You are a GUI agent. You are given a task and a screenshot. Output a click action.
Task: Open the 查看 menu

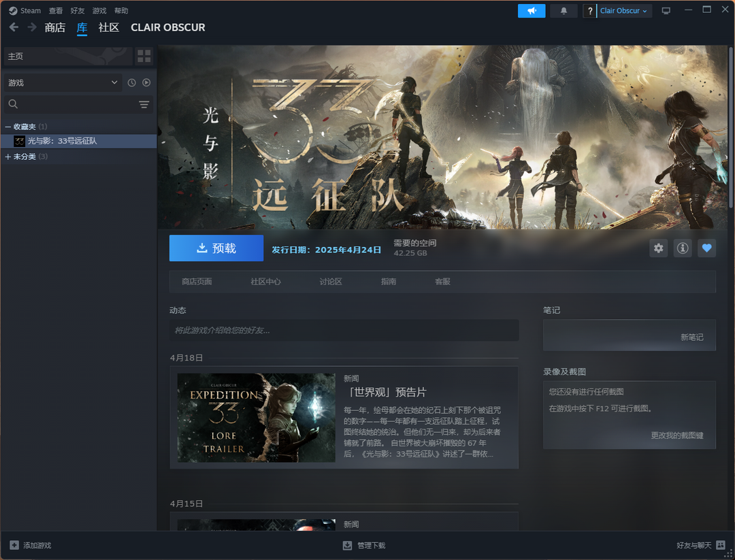click(x=56, y=11)
